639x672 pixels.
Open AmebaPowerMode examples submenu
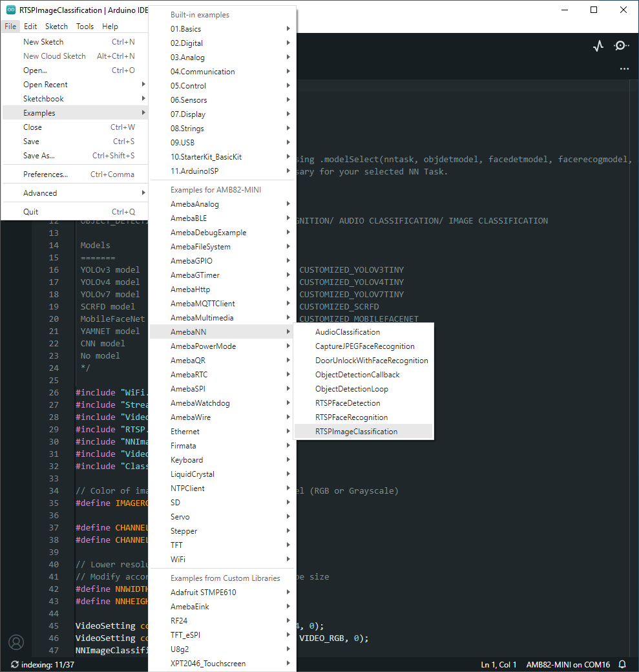point(222,346)
